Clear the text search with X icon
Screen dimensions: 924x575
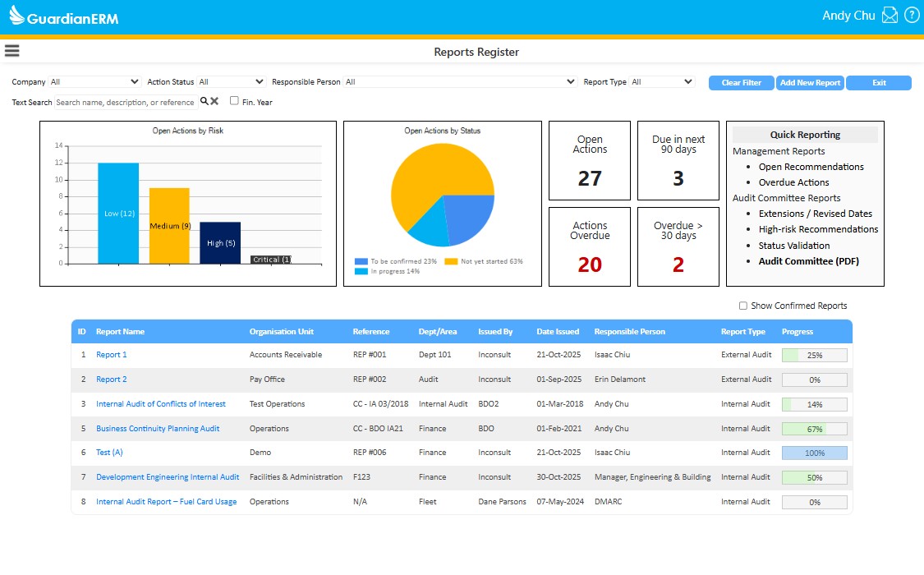[x=214, y=101]
